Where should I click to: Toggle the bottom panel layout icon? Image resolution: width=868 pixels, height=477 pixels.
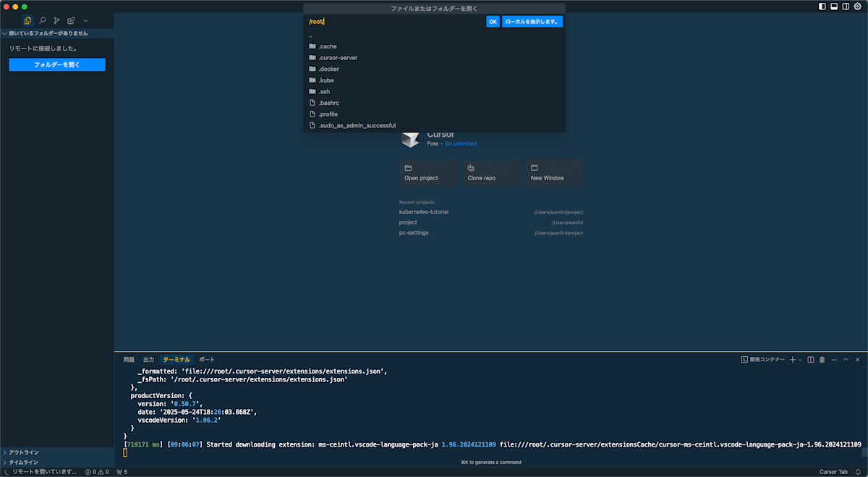tap(834, 7)
